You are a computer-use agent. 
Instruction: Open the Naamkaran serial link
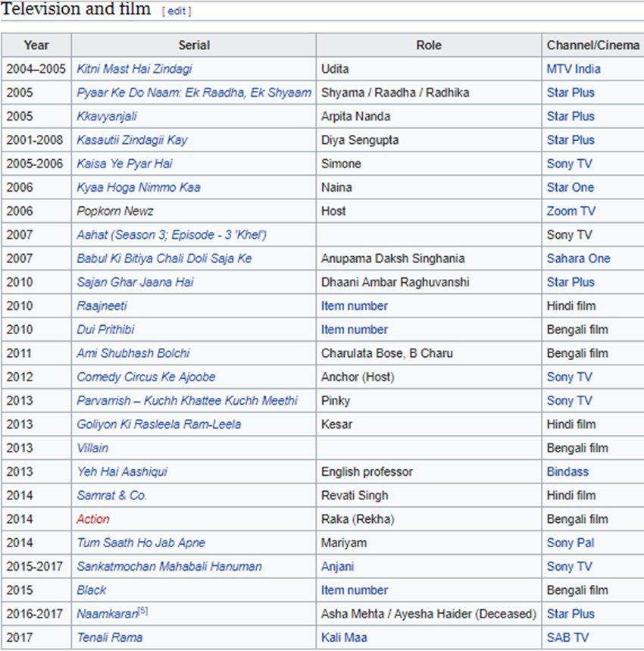pos(108,614)
